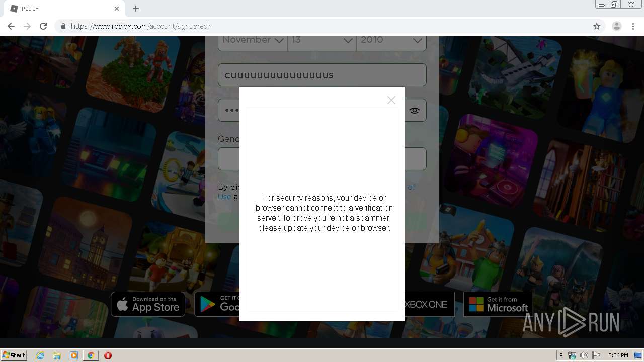Click Download on the App Store badge
This screenshot has height=362, width=644.
148,304
